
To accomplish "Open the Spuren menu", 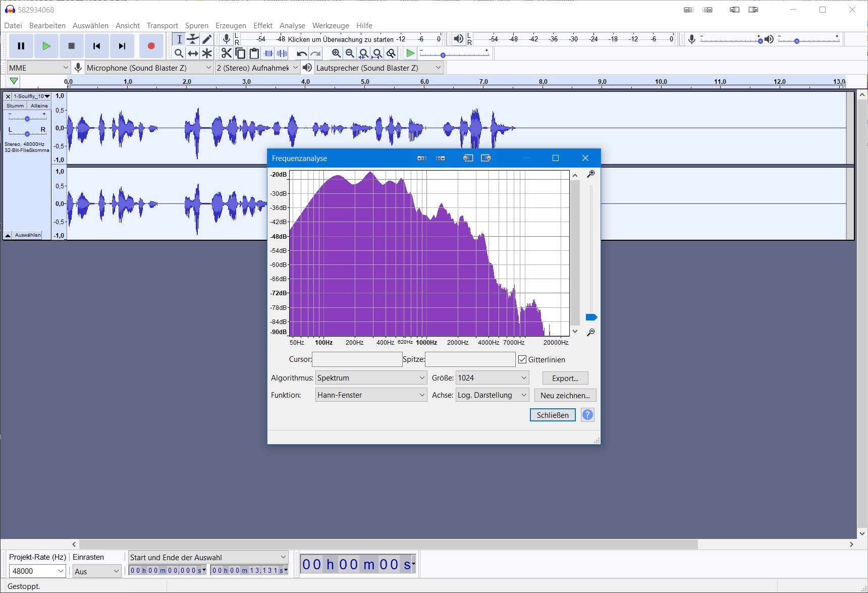I will [x=197, y=26].
